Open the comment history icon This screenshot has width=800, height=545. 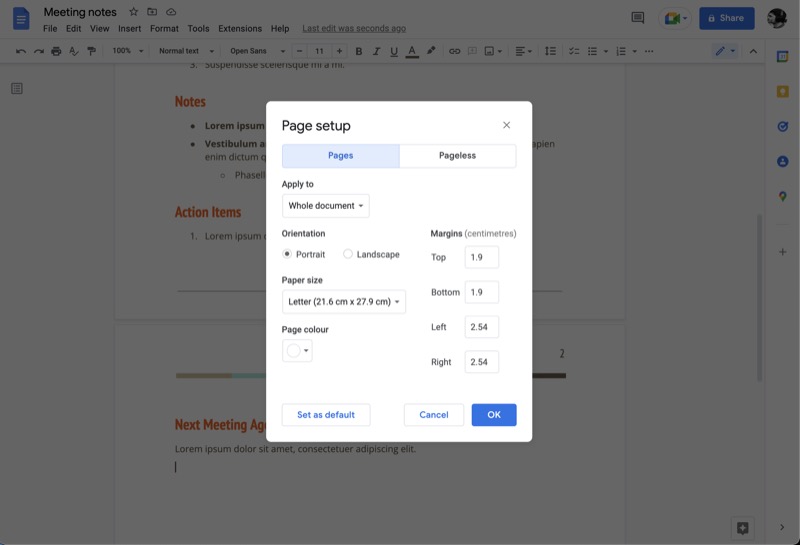coord(638,18)
